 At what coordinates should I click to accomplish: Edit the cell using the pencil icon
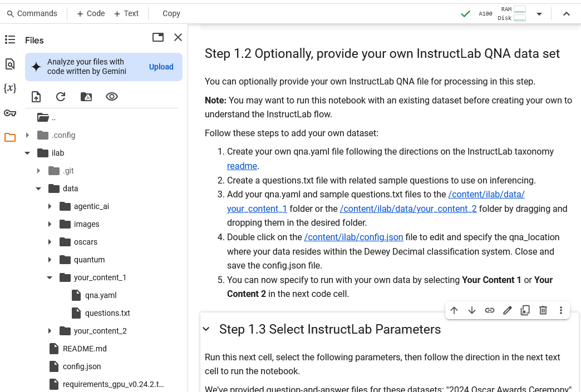pyautogui.click(x=507, y=310)
